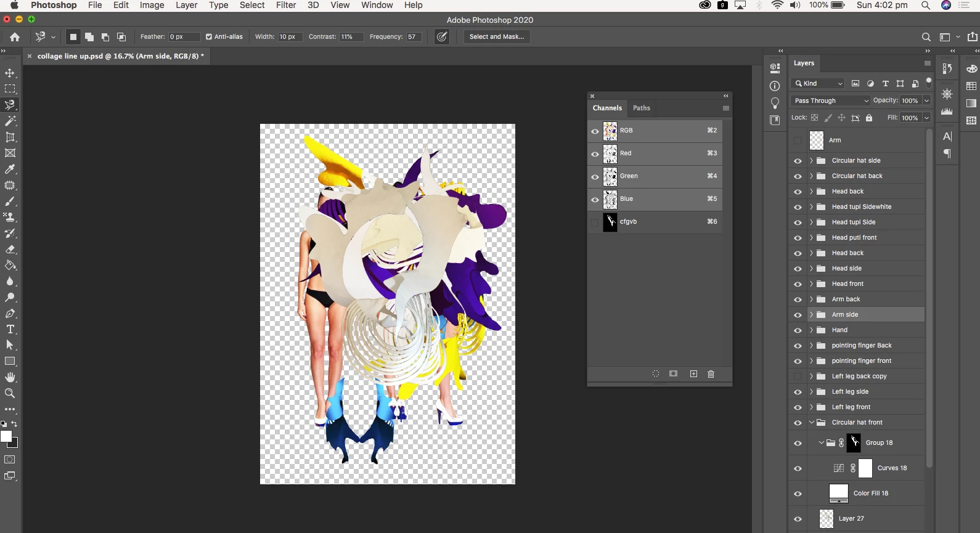Click the Frequency input field
Viewport: 980px width, 533px height.
[414, 37]
